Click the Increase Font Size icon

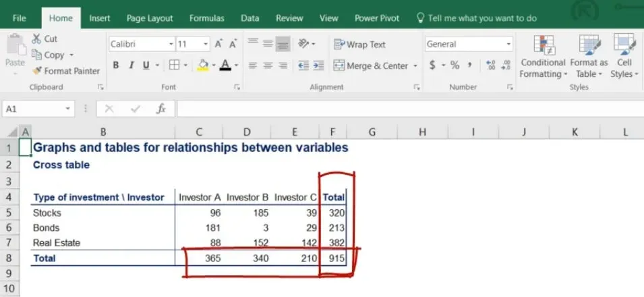click(218, 45)
